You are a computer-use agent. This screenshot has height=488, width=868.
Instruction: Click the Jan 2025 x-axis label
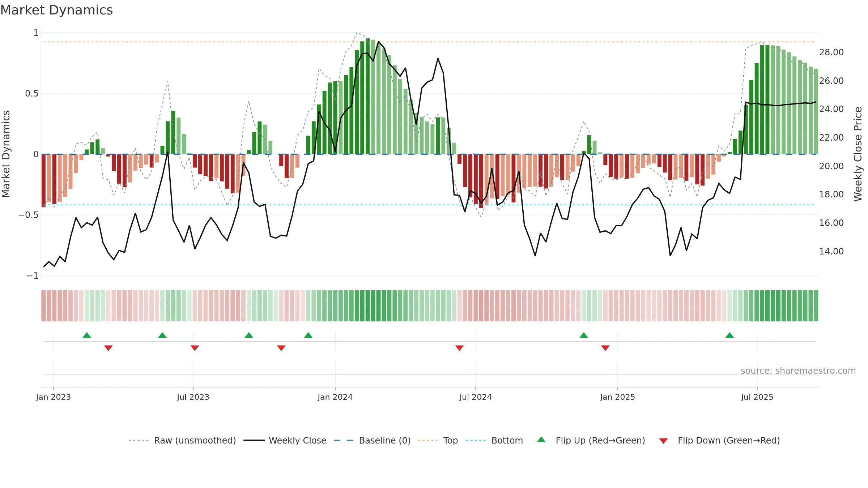click(x=618, y=397)
